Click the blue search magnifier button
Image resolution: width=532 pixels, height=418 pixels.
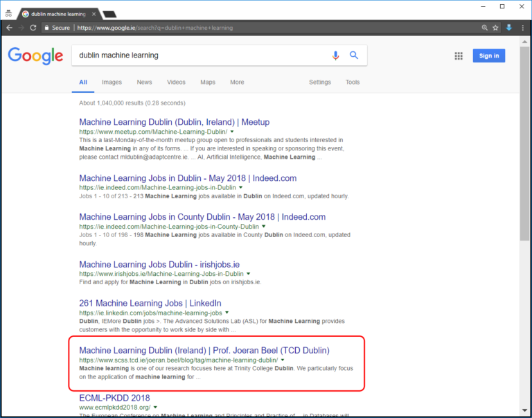coord(354,55)
